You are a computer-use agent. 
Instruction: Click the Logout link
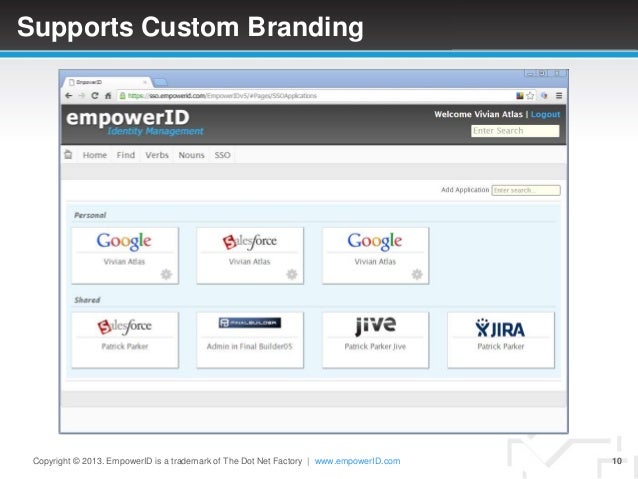(x=545, y=114)
